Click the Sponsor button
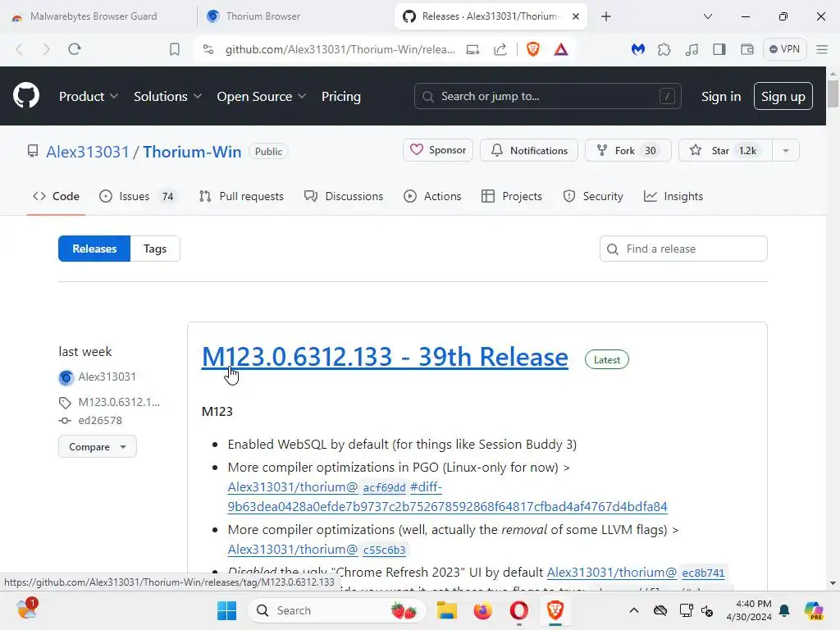840x630 pixels. click(x=438, y=150)
